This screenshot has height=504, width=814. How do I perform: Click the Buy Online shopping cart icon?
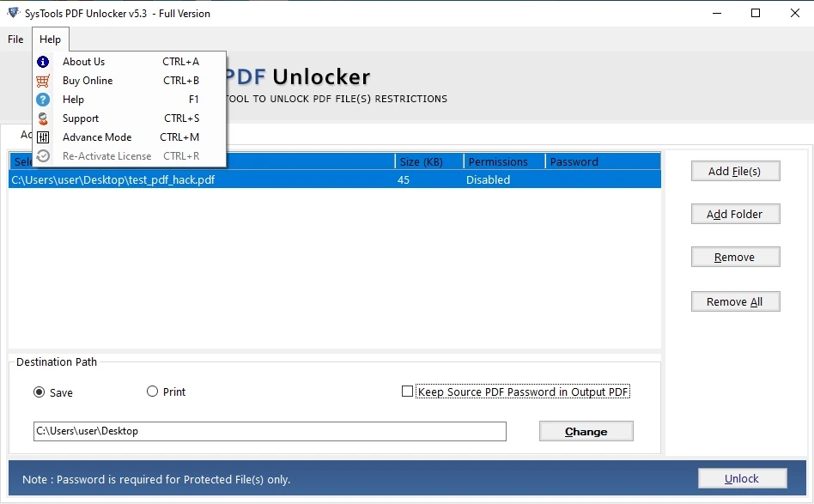(43, 81)
